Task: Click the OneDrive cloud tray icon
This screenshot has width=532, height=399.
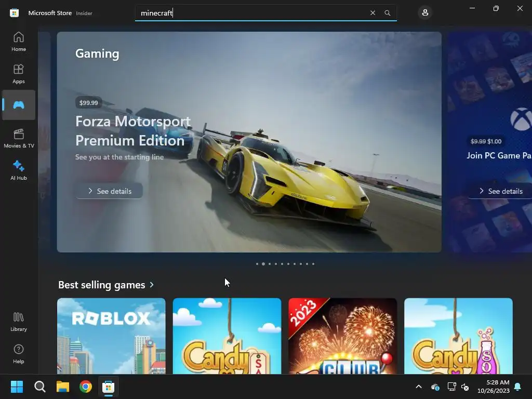Action: click(435, 387)
